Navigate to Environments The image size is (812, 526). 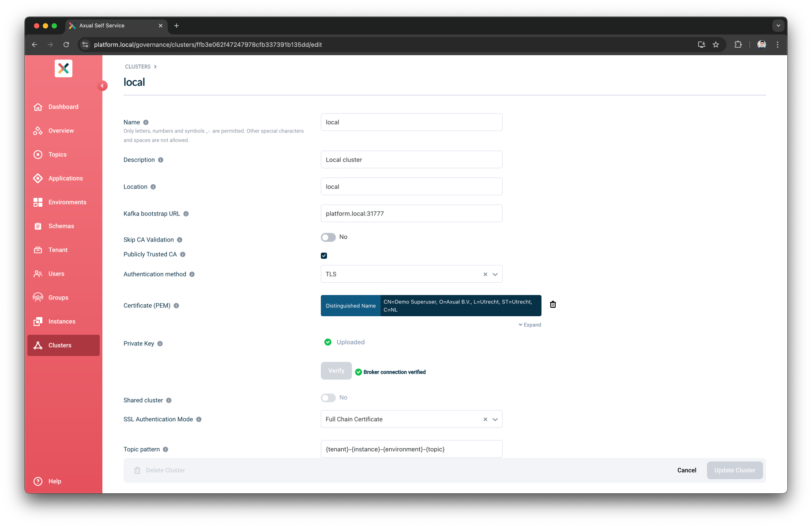64,202
